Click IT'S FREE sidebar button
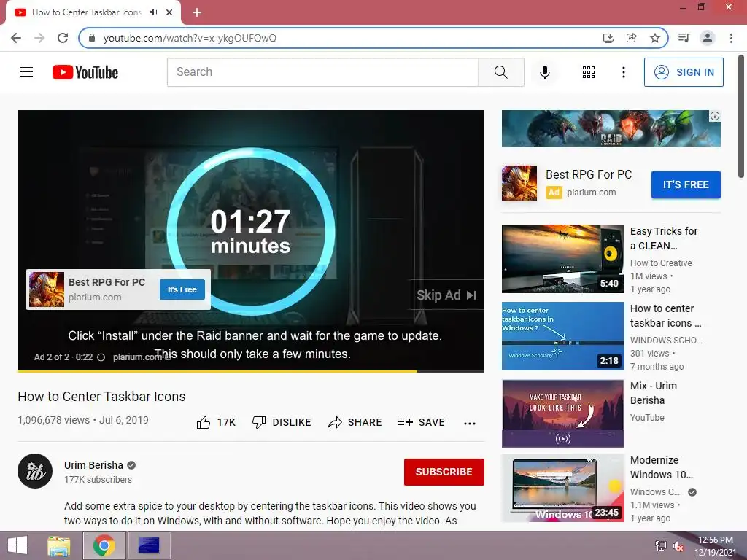The width and height of the screenshot is (747, 560). [x=686, y=184]
